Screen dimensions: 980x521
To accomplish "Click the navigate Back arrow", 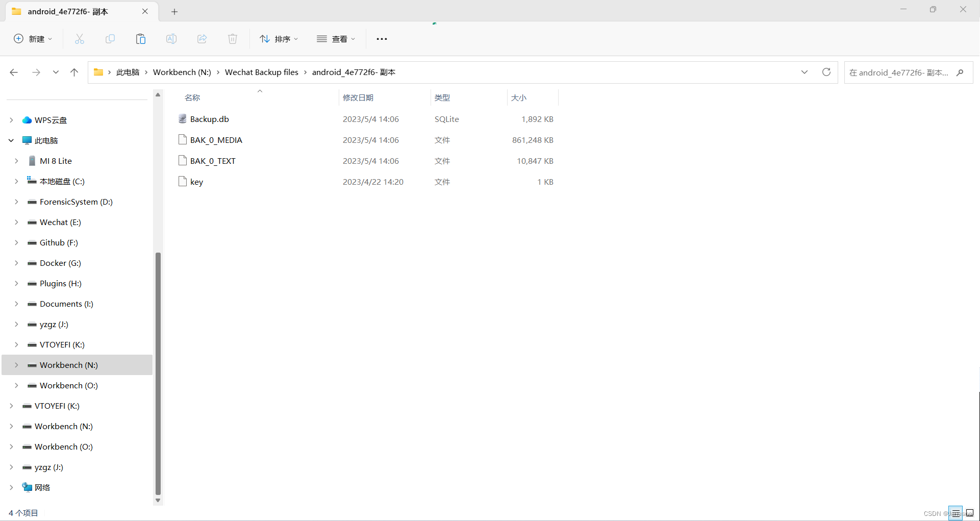I will coord(14,72).
